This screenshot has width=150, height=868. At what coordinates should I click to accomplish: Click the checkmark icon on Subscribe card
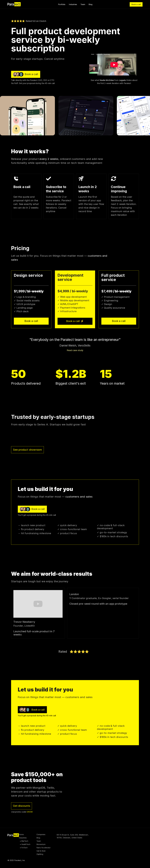(x=48, y=179)
